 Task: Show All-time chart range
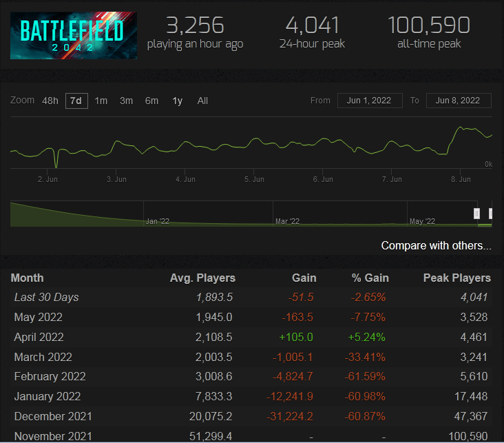(202, 101)
